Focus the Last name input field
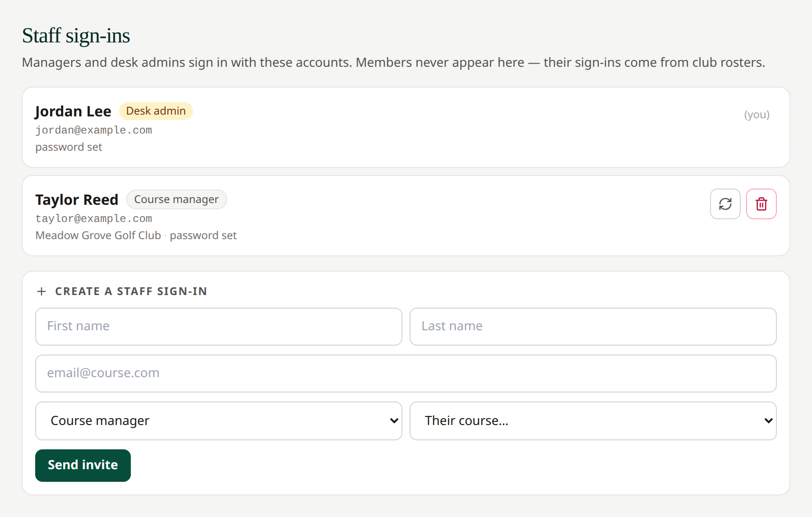This screenshot has height=517, width=812. [593, 326]
